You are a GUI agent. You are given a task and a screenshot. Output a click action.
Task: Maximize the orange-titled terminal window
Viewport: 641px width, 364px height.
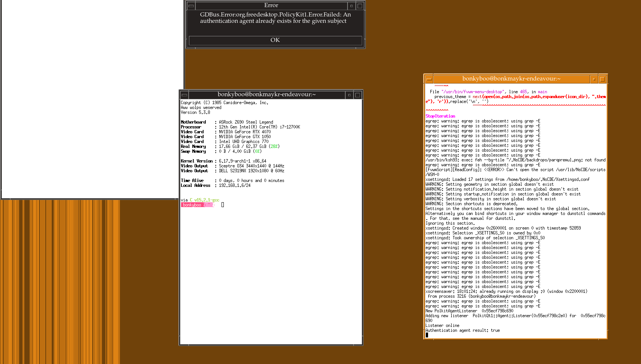[x=602, y=79]
